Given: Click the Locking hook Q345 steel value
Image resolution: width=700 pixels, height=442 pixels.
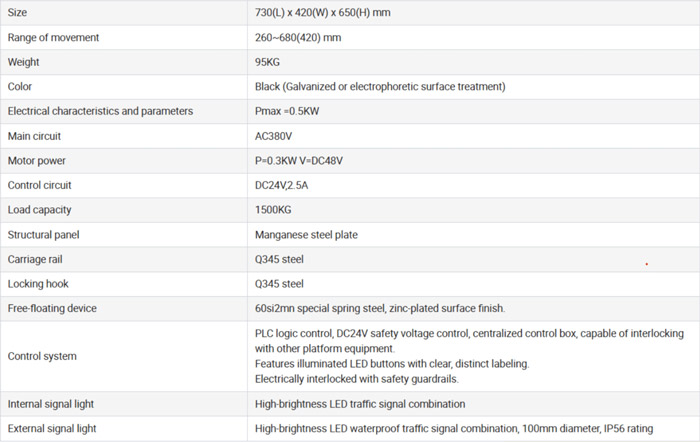Looking at the screenshot, I should (x=279, y=284).
